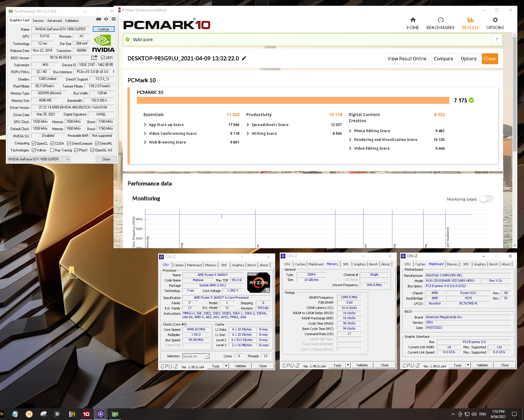Open notification center icon
Viewport: 524px width, 420px height.
(x=514, y=414)
